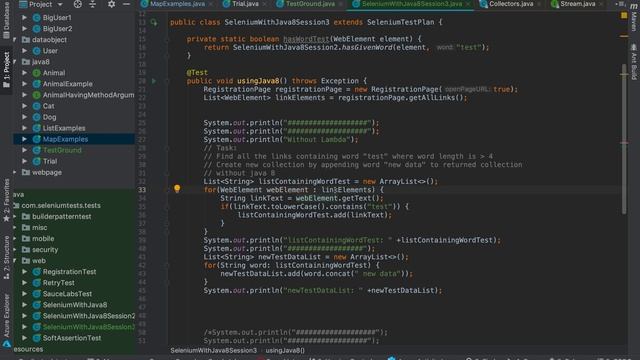This screenshot has height=360, width=640.
Task: Click SeleniumWithJava8Session3 breadcrumb
Action: pyautogui.click(x=213, y=350)
